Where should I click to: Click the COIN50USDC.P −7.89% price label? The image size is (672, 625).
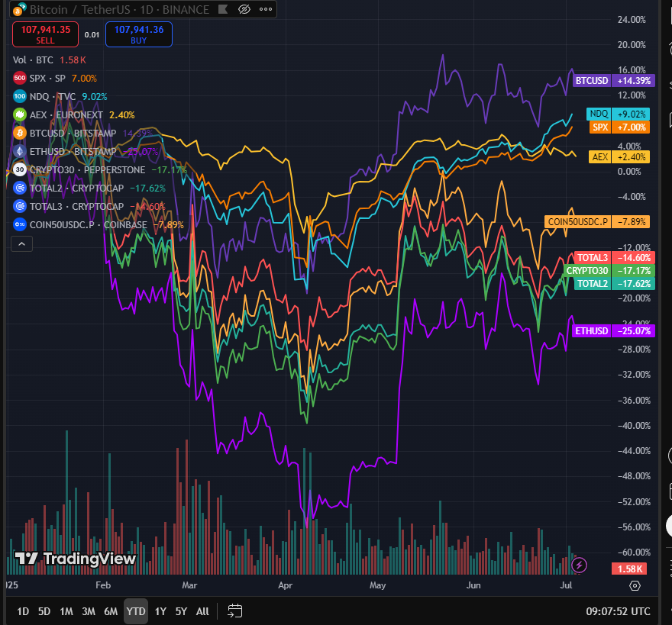pos(597,222)
